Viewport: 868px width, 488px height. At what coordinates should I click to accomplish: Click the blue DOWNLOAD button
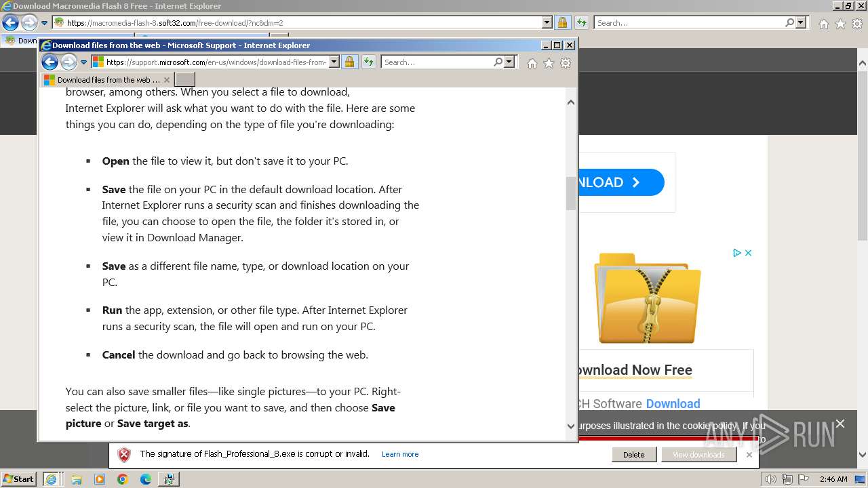click(x=620, y=182)
